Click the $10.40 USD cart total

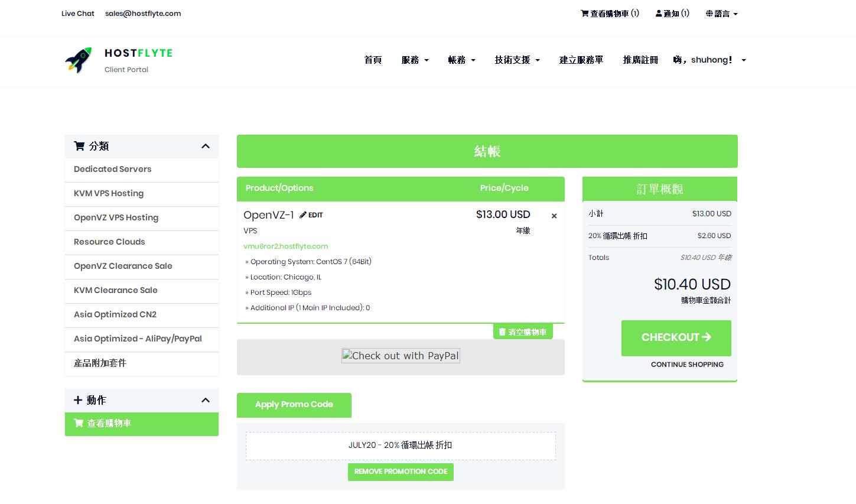692,284
